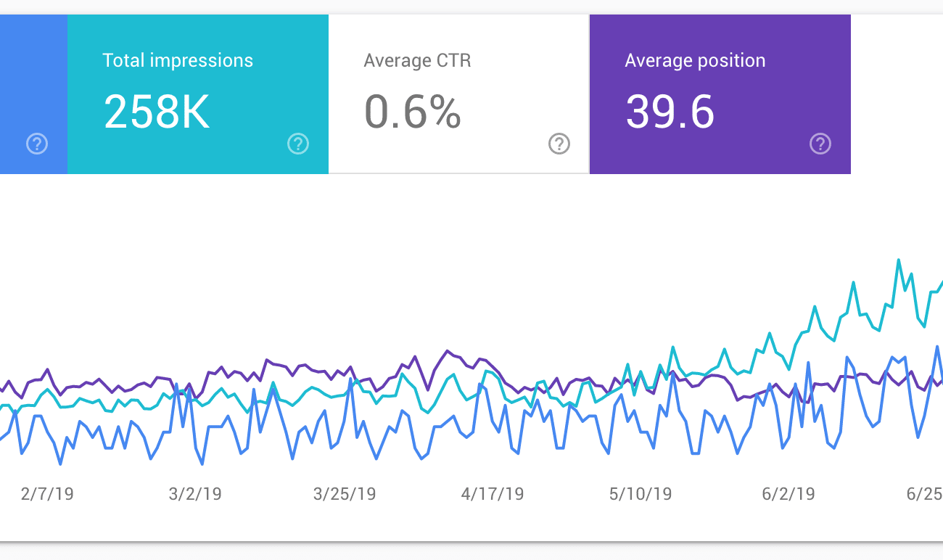Click the 3/2/19 date axis label
The image size is (943, 560).
195,494
